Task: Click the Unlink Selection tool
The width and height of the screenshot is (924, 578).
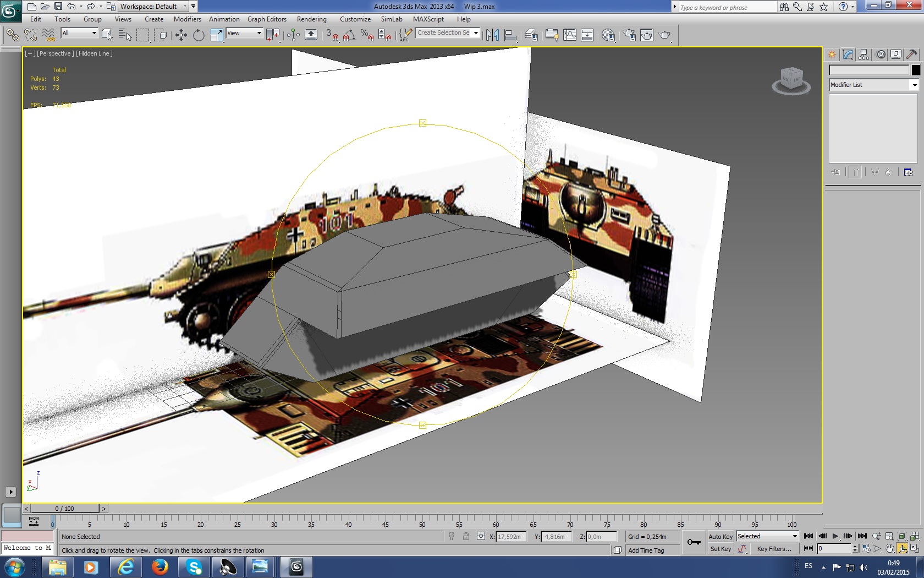Action: (x=30, y=35)
